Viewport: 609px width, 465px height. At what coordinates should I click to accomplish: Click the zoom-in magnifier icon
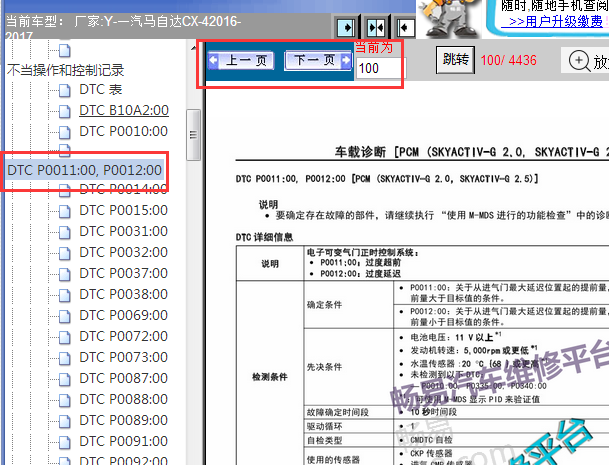pos(579,61)
